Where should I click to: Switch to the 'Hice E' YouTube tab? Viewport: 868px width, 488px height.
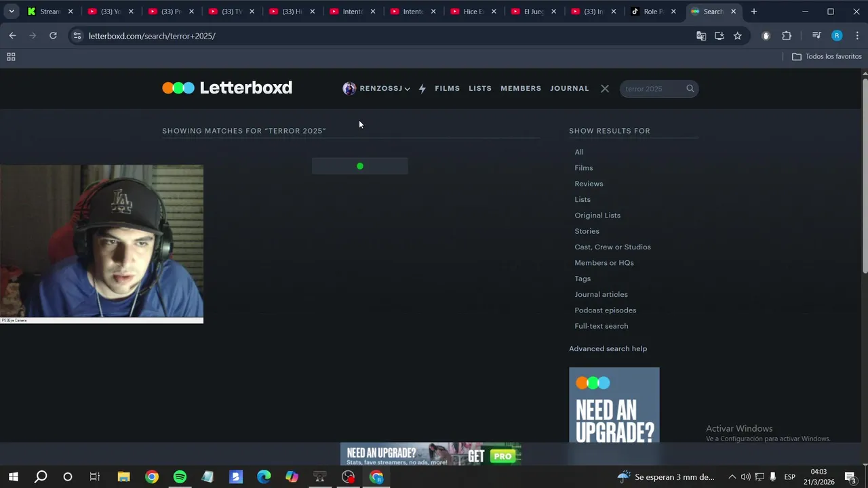point(473,12)
